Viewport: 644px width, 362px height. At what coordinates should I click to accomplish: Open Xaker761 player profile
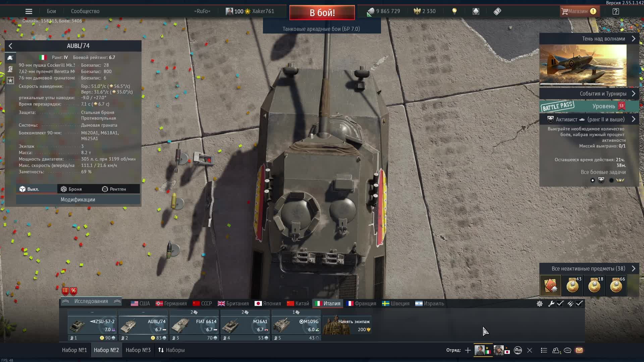(250, 11)
